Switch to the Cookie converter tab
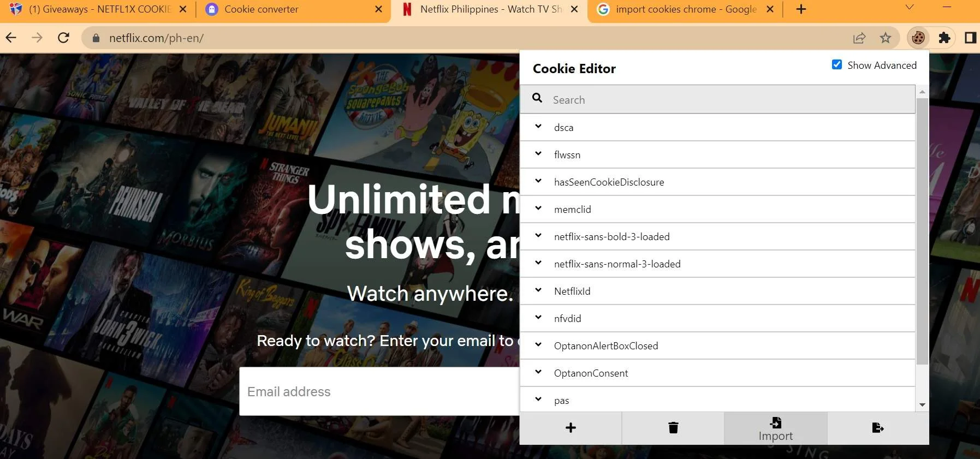Image resolution: width=980 pixels, height=459 pixels. coord(294,9)
